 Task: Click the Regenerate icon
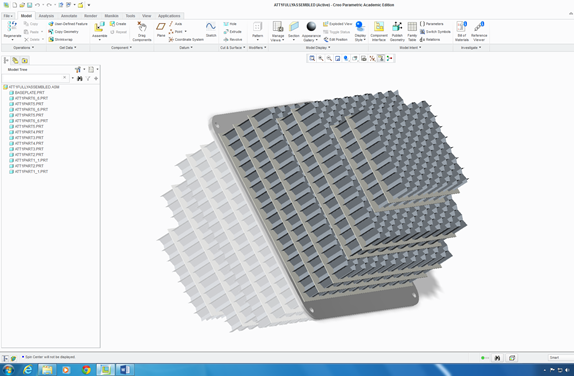(x=12, y=27)
